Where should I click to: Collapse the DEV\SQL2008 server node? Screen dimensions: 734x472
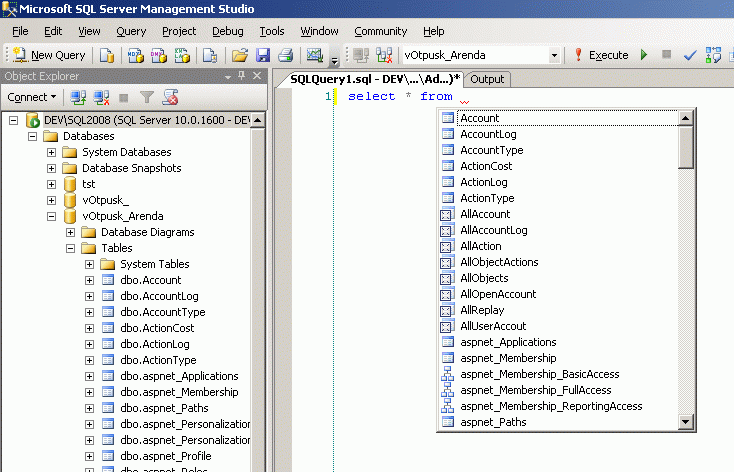coord(14,120)
